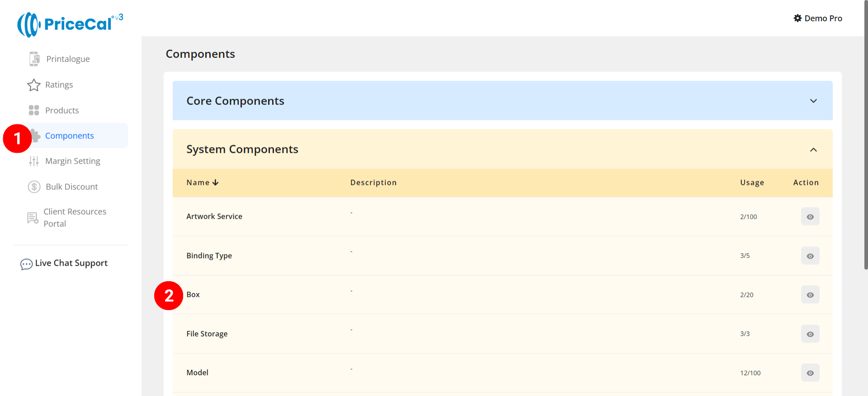868x396 pixels.
Task: Click the Client Resources Portal icon
Action: 33,218
